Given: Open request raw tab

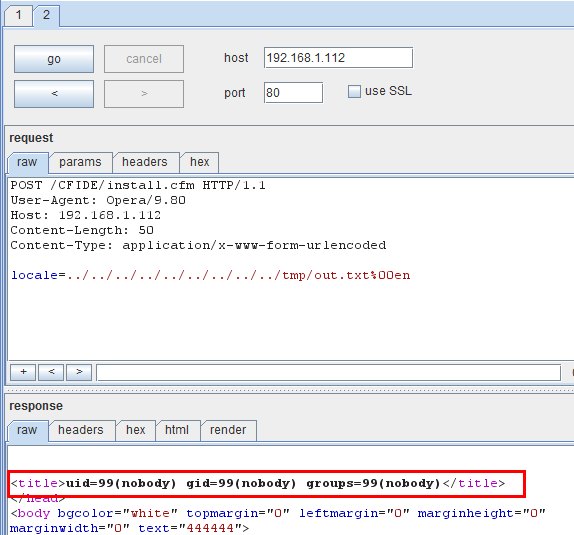Looking at the screenshot, I should coord(27,162).
